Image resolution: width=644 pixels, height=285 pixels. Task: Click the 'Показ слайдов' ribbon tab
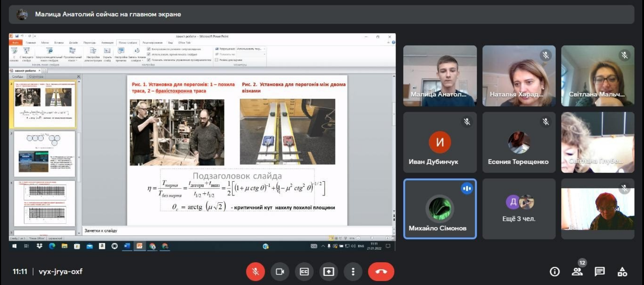pos(128,43)
